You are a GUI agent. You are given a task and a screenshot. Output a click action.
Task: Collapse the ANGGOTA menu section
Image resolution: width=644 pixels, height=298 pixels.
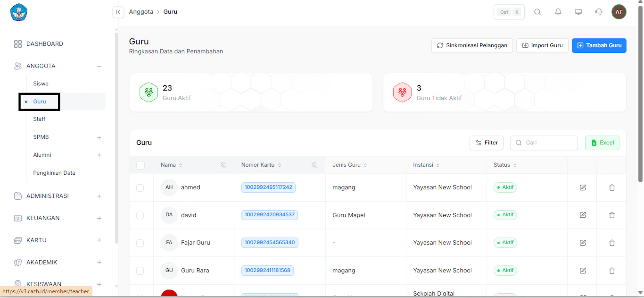99,66
